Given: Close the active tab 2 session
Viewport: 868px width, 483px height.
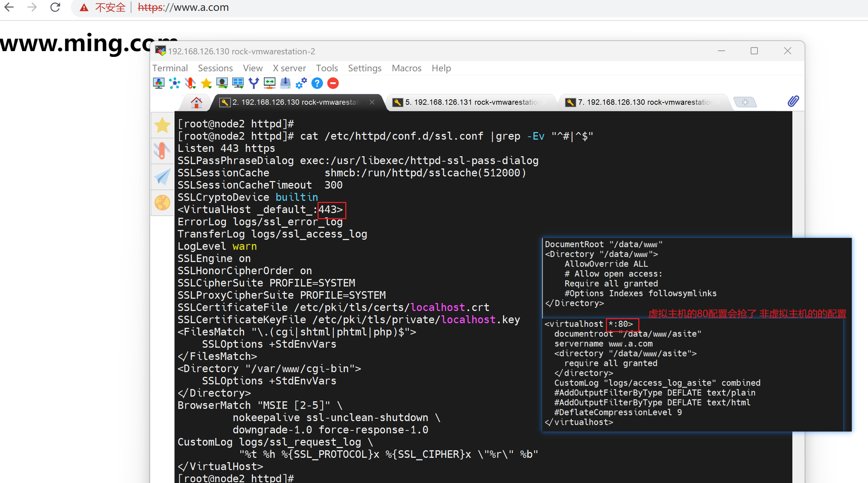Looking at the screenshot, I should tap(372, 102).
